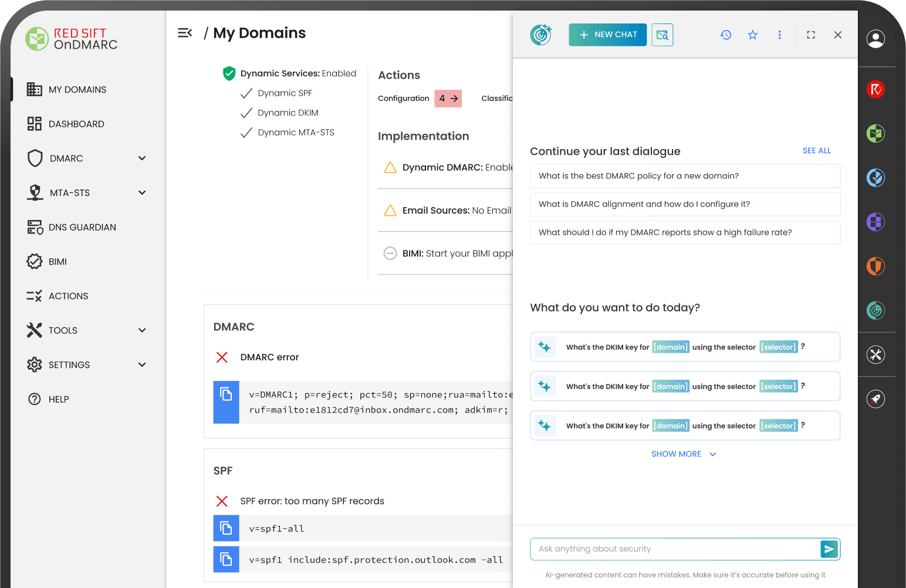906x588 pixels.
Task: Click the Red Sift OnDMARC logo
Action: point(72,39)
